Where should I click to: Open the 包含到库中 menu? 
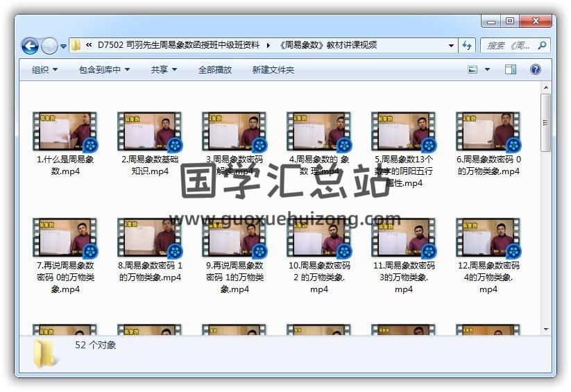point(104,69)
